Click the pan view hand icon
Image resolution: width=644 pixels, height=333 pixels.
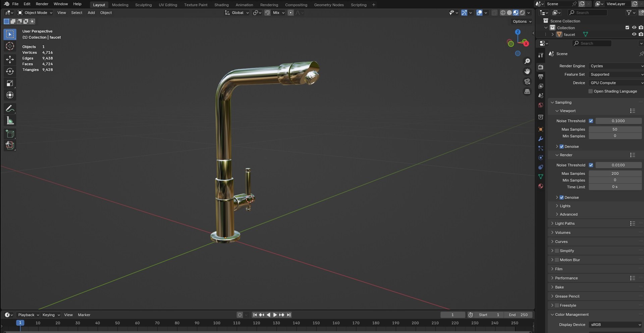[527, 71]
